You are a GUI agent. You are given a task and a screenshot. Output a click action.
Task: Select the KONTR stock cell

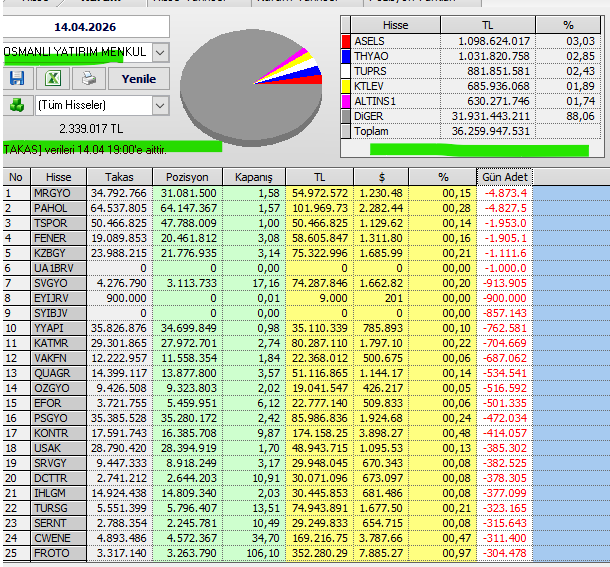point(58,433)
